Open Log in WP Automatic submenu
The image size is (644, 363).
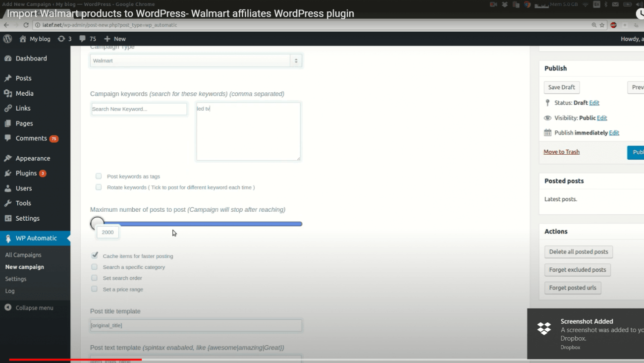[10, 291]
